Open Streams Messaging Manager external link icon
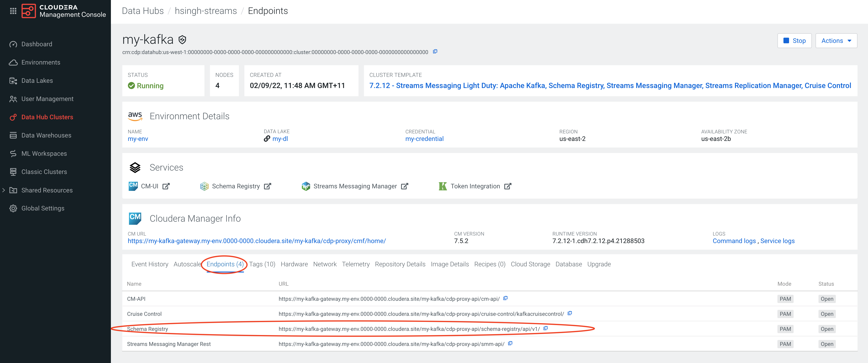 405,186
